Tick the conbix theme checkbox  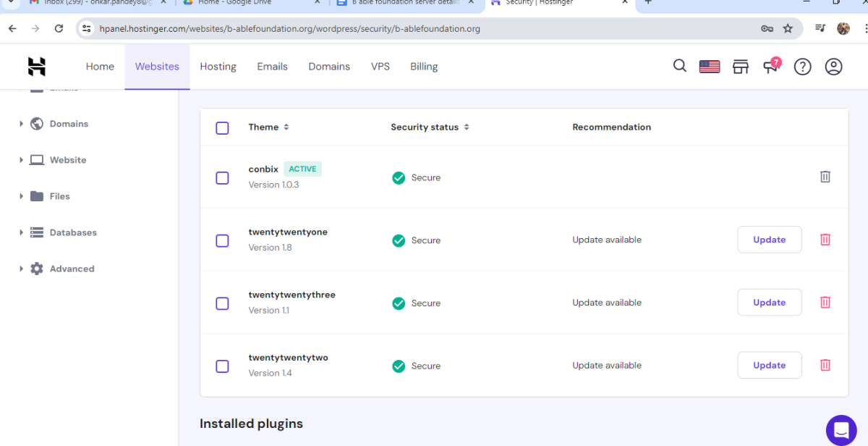coord(222,177)
